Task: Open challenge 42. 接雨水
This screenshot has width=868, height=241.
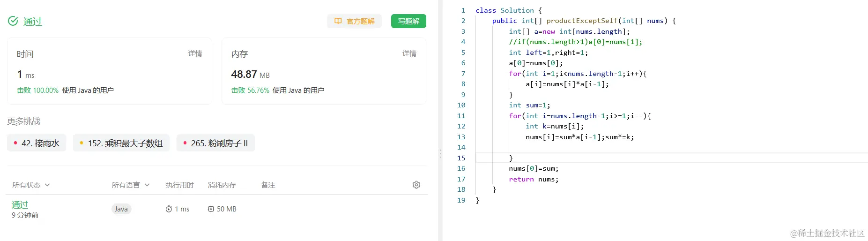Action: [x=37, y=143]
